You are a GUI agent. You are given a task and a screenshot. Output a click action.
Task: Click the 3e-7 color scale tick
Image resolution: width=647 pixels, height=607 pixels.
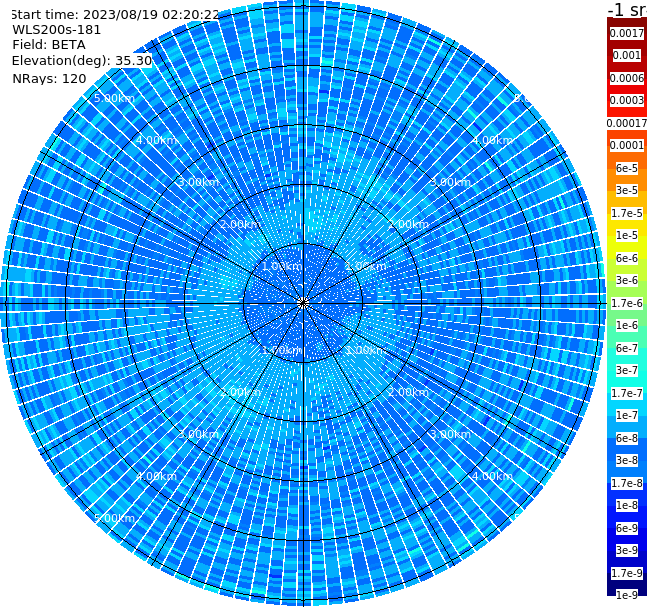pyautogui.click(x=627, y=370)
